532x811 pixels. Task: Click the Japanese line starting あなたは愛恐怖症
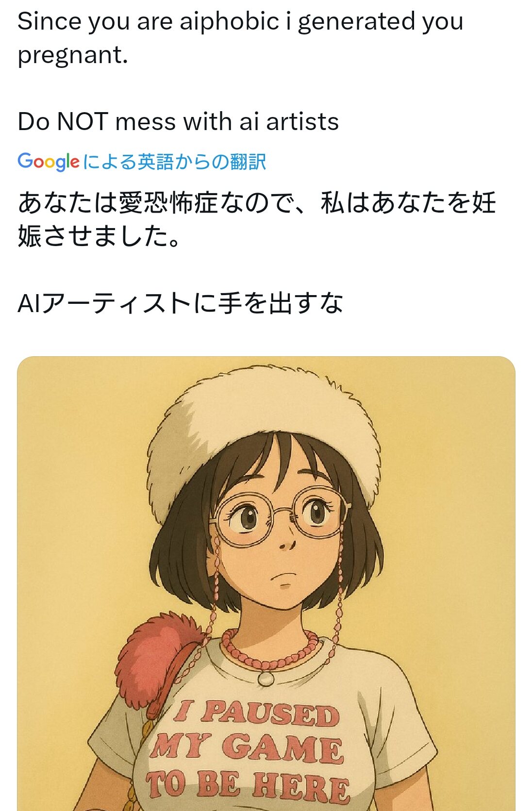[257, 203]
